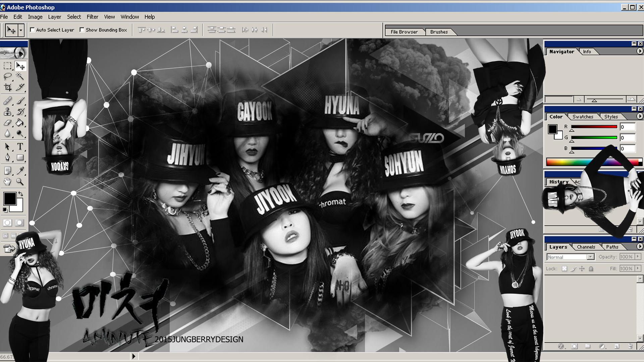Select the Lasso tool
Screen dimensions: 644x362
pos(7,76)
